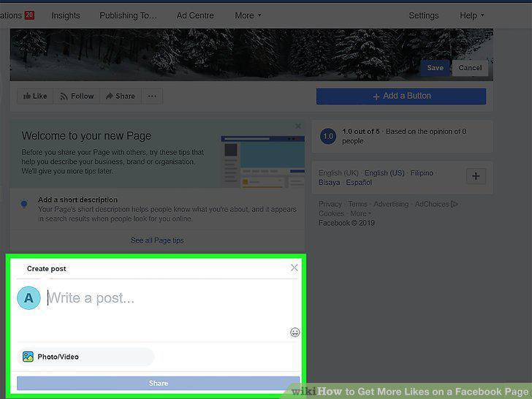Viewport: 532px width, 399px height.
Task: Open the Cookies footer link
Action: [x=331, y=213]
